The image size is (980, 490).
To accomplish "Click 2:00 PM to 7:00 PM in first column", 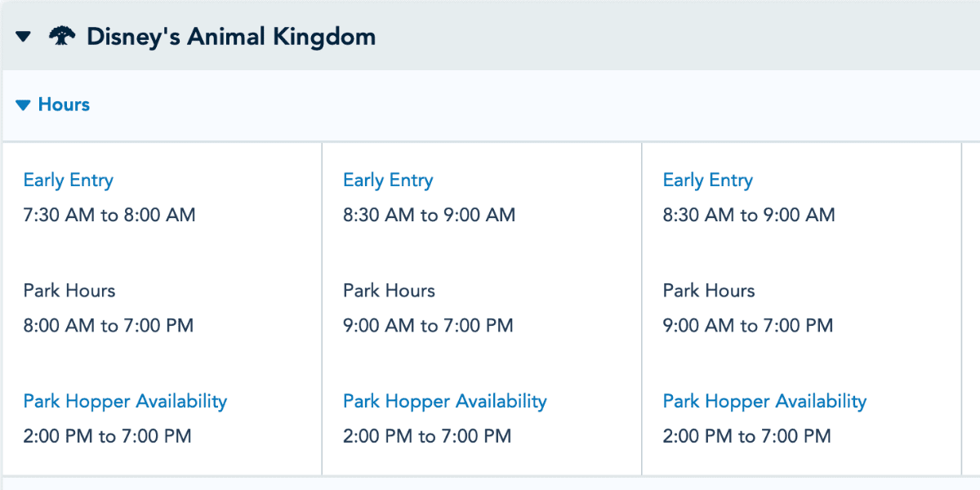I will tap(108, 436).
